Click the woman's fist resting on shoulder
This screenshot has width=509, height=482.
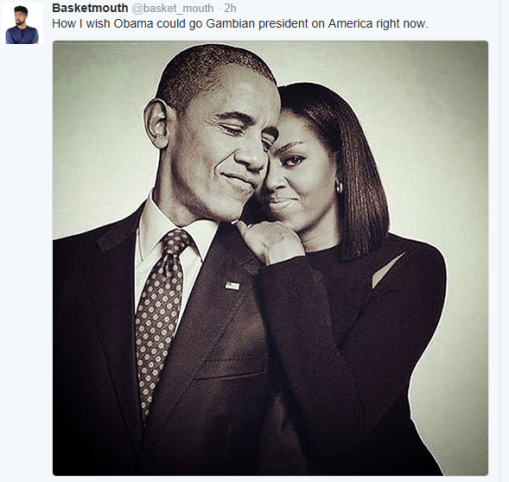[272, 241]
